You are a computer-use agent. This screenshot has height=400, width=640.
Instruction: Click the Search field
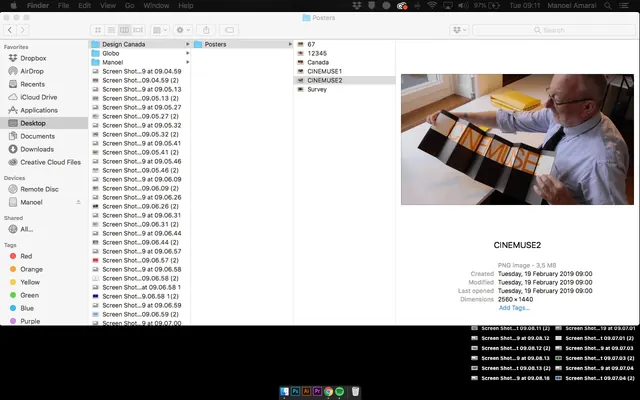click(554, 30)
